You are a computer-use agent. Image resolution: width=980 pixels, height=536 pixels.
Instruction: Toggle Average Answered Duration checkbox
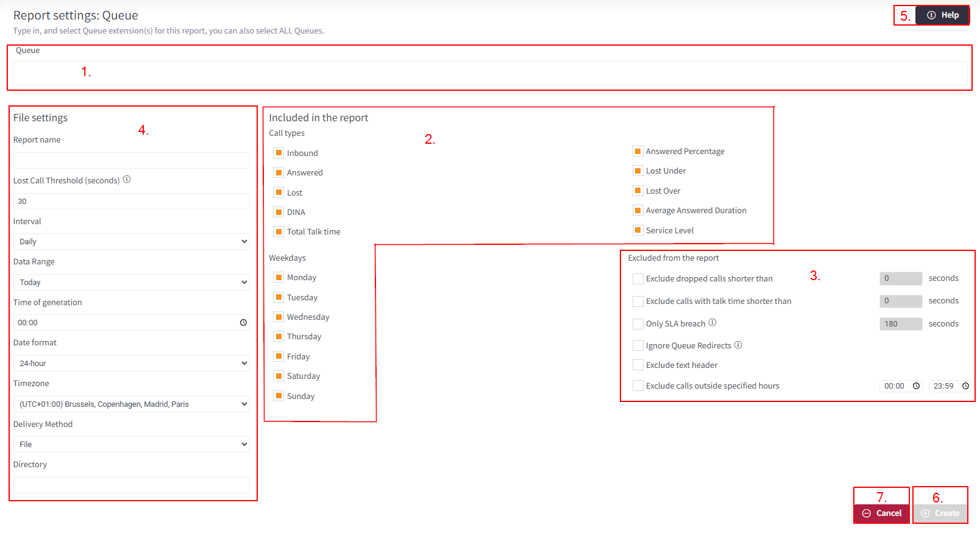tap(637, 210)
